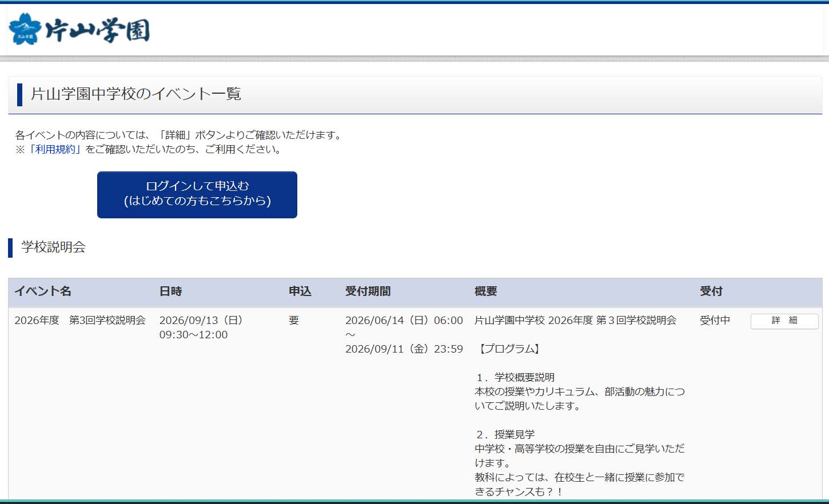Click the 申込 column header

[x=300, y=291]
